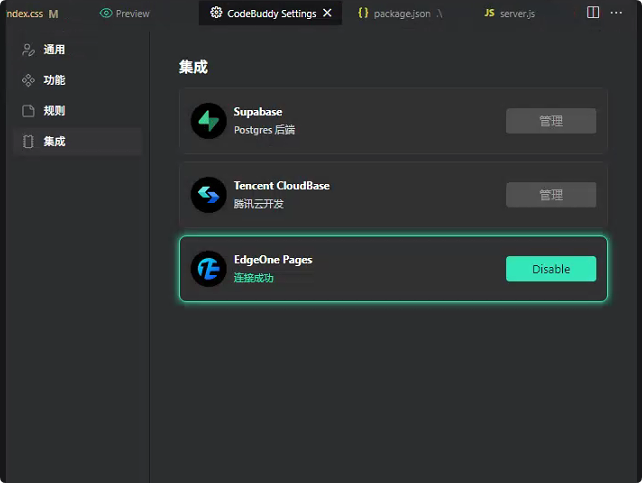Click the EdgeOne Pages logo icon
642x483 pixels.
pos(208,269)
